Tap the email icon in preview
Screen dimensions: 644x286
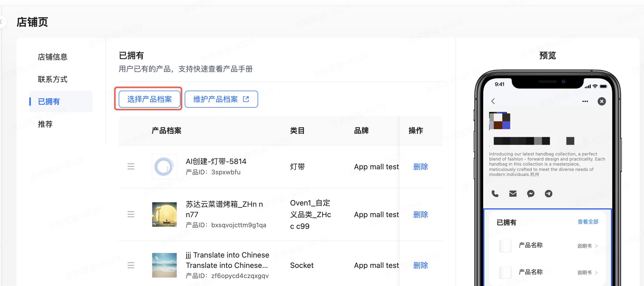tap(513, 194)
